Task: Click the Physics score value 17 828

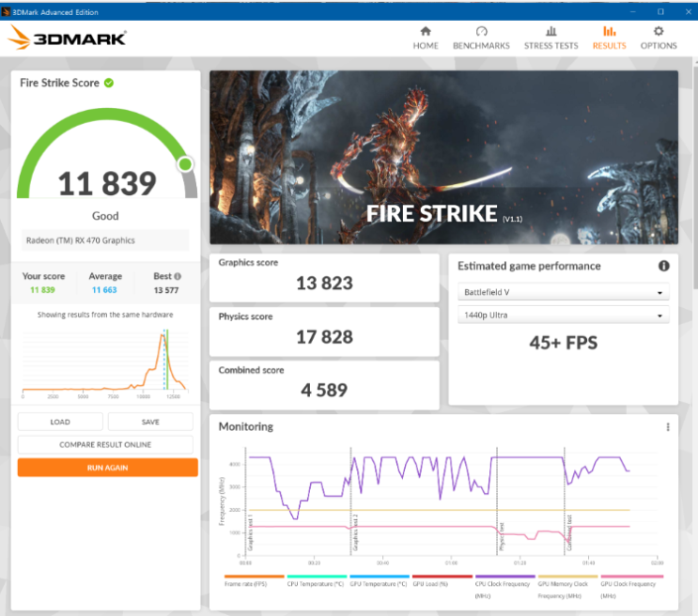Action: coord(324,337)
